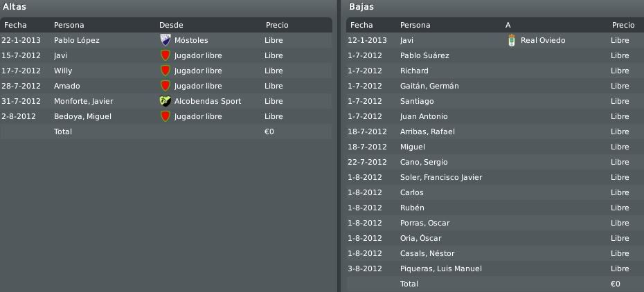Screen dimensions: 644x292
Task: Click the Móstoles club crest icon
Action: tap(165, 40)
